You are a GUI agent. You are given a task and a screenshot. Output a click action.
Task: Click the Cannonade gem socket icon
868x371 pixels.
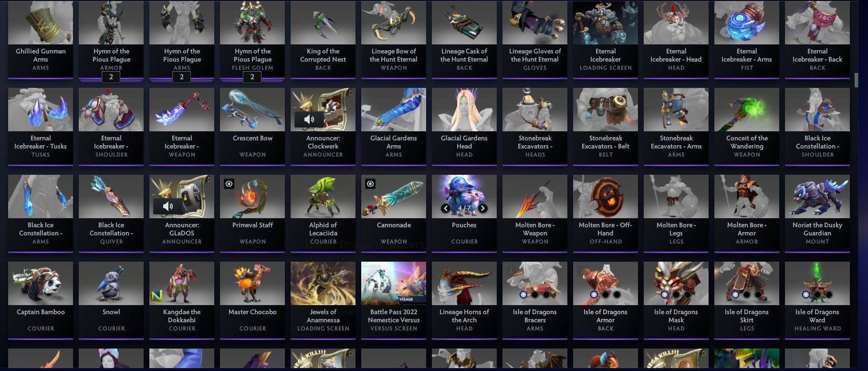[370, 184]
